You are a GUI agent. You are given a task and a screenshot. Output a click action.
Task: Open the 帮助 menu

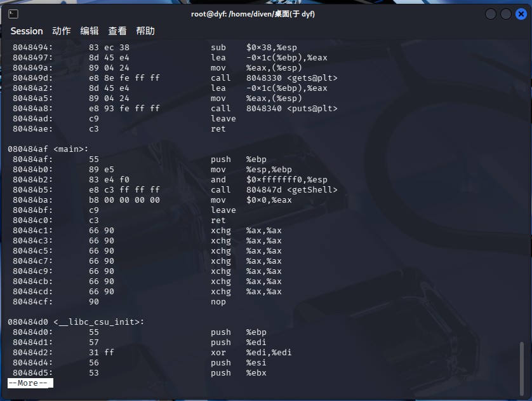point(145,31)
